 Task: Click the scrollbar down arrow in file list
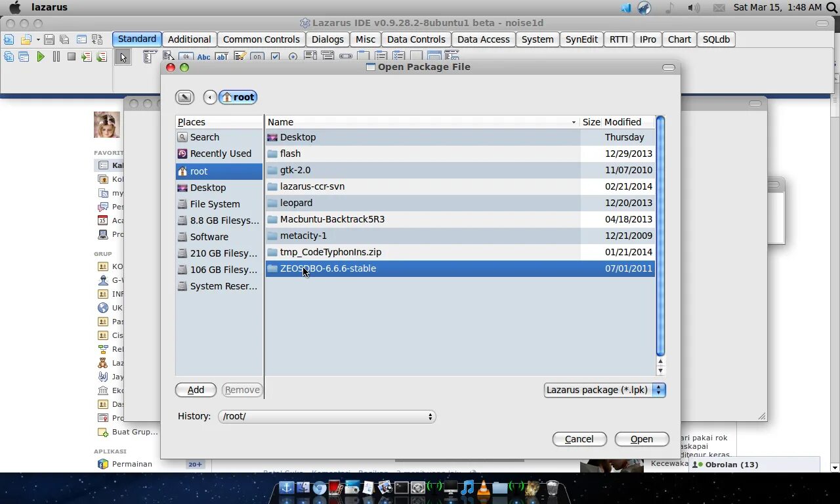point(660,371)
